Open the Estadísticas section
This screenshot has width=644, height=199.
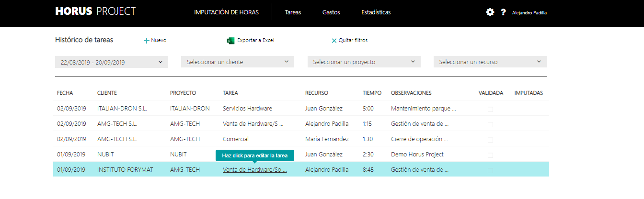(x=376, y=12)
